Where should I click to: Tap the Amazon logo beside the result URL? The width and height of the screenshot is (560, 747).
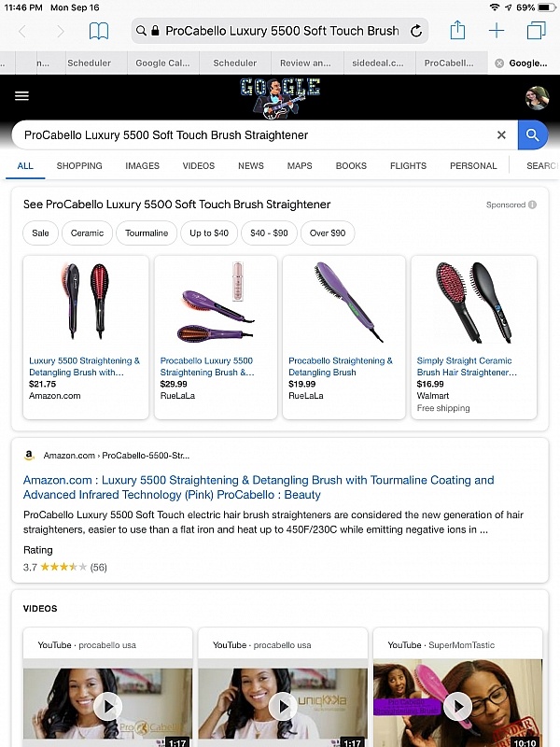coord(29,456)
